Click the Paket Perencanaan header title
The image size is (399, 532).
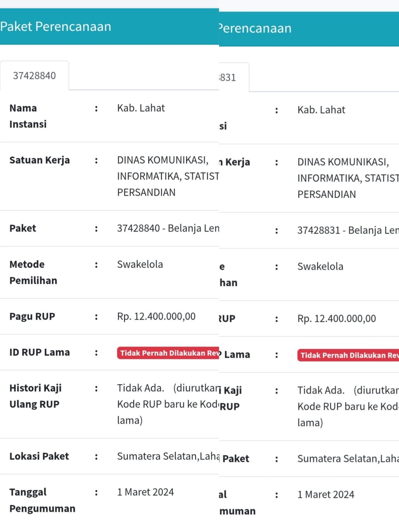click(x=56, y=27)
